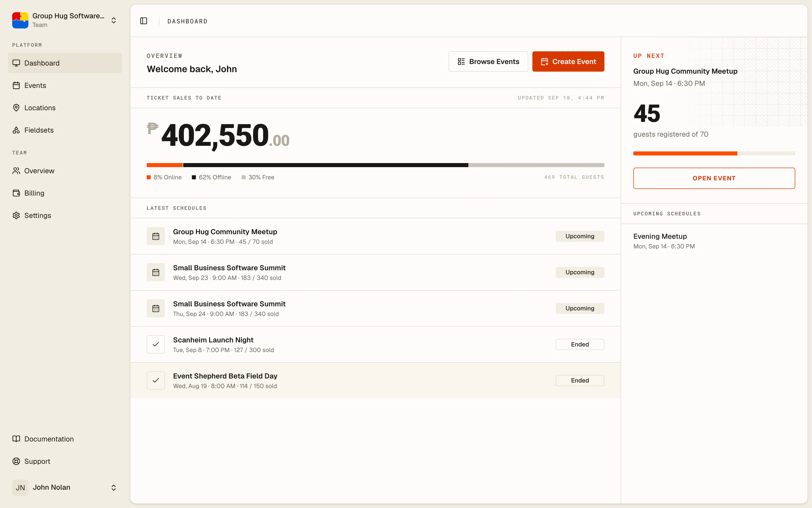Click Ended badge for Scanheim Launch Night
The width and height of the screenshot is (812, 508).
point(580,344)
